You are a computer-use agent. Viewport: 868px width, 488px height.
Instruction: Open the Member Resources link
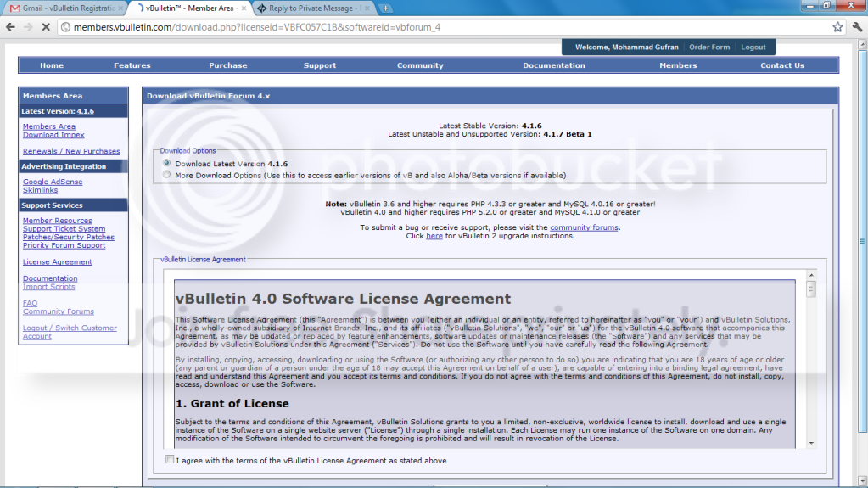58,221
